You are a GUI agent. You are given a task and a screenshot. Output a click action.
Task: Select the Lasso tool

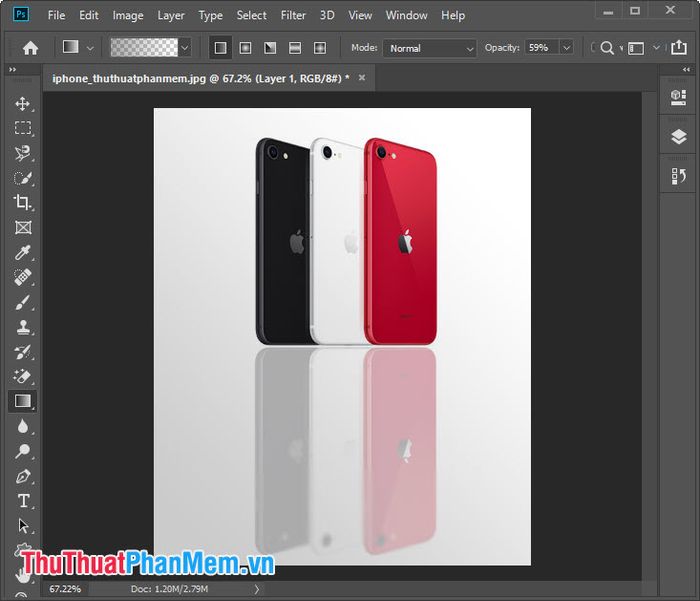(22, 153)
